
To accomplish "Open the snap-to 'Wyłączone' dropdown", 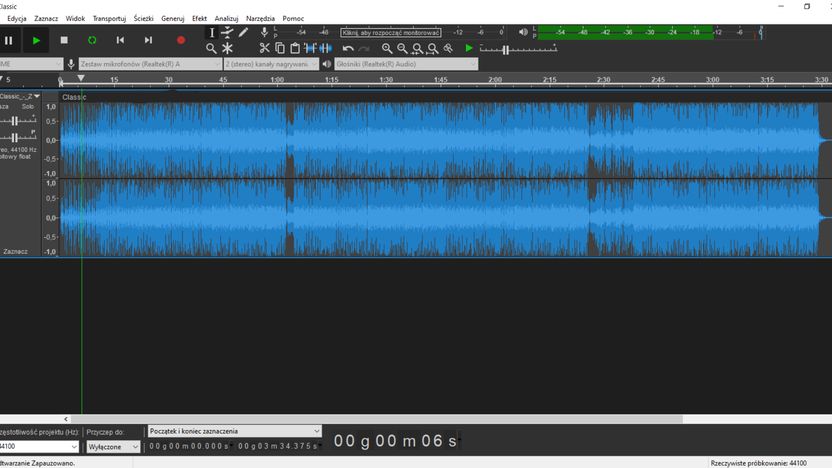I will [x=113, y=447].
